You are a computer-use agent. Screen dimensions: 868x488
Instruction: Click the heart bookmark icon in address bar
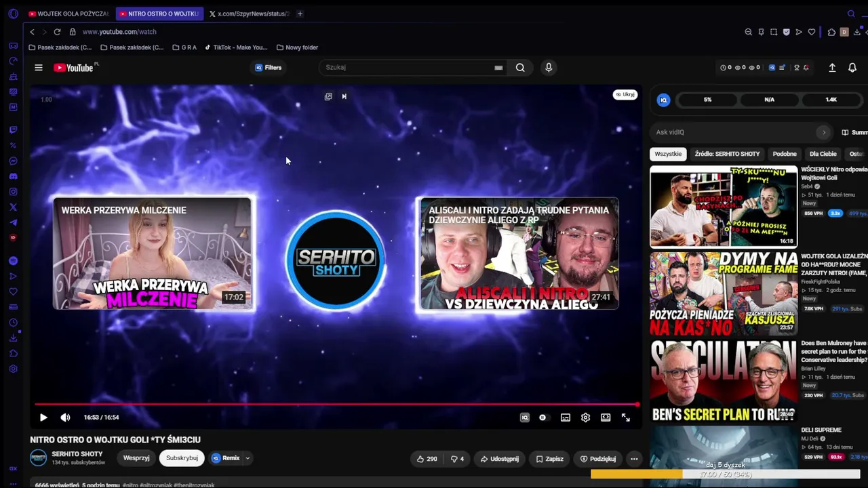click(811, 32)
